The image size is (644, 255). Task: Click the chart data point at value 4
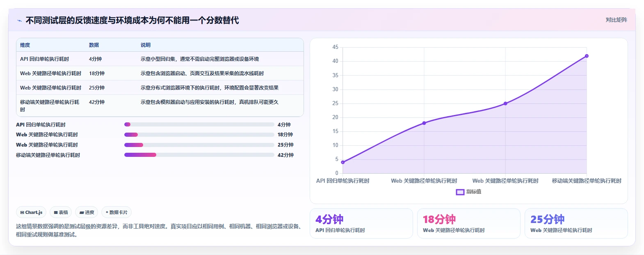(343, 162)
